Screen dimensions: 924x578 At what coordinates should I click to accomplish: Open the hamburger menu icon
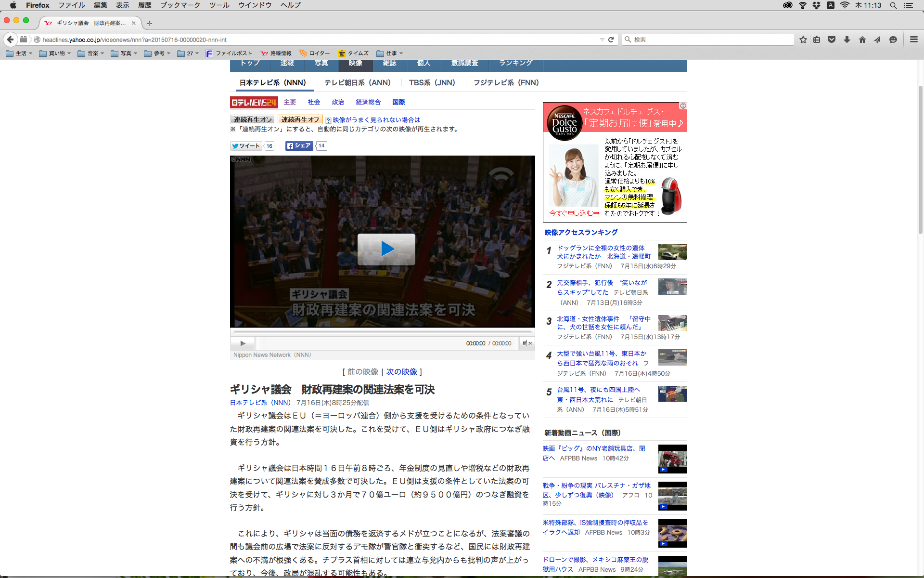[x=913, y=39]
